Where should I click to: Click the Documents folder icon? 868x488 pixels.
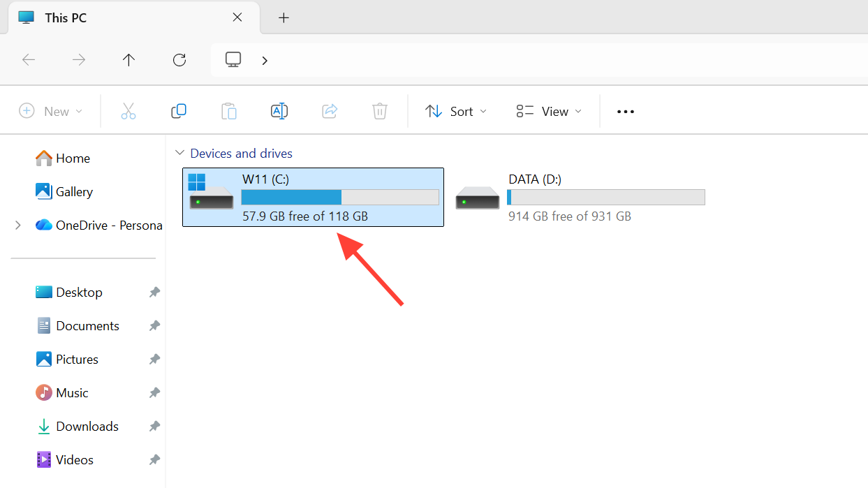(x=44, y=325)
